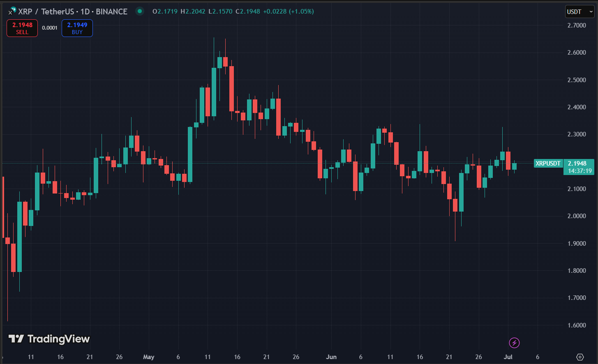Click the low value L2.1570
Viewport: 598px width, 364px height.
[x=220, y=12]
